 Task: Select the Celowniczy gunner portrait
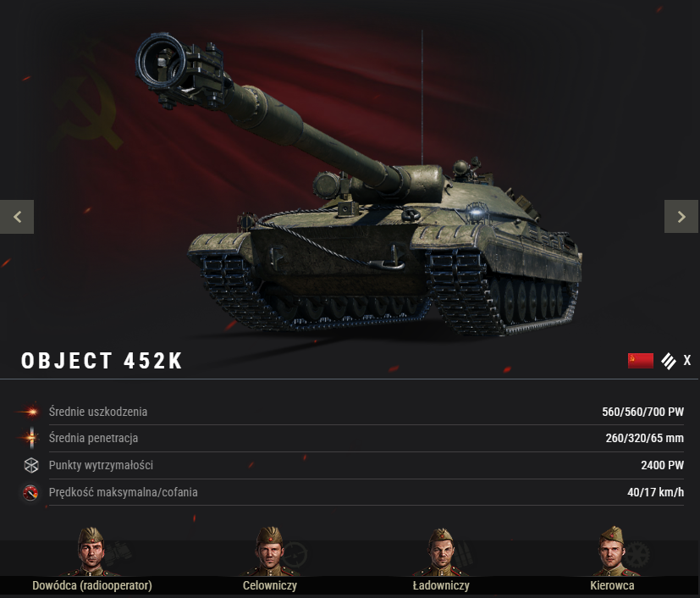270,552
